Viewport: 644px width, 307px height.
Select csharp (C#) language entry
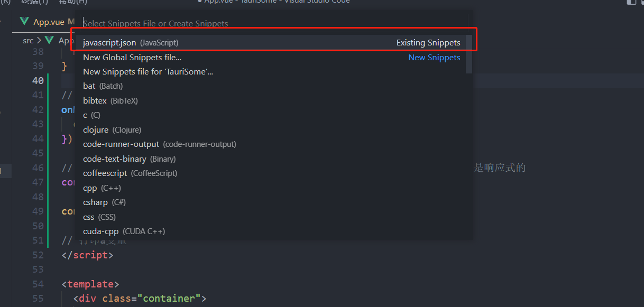tap(272, 202)
